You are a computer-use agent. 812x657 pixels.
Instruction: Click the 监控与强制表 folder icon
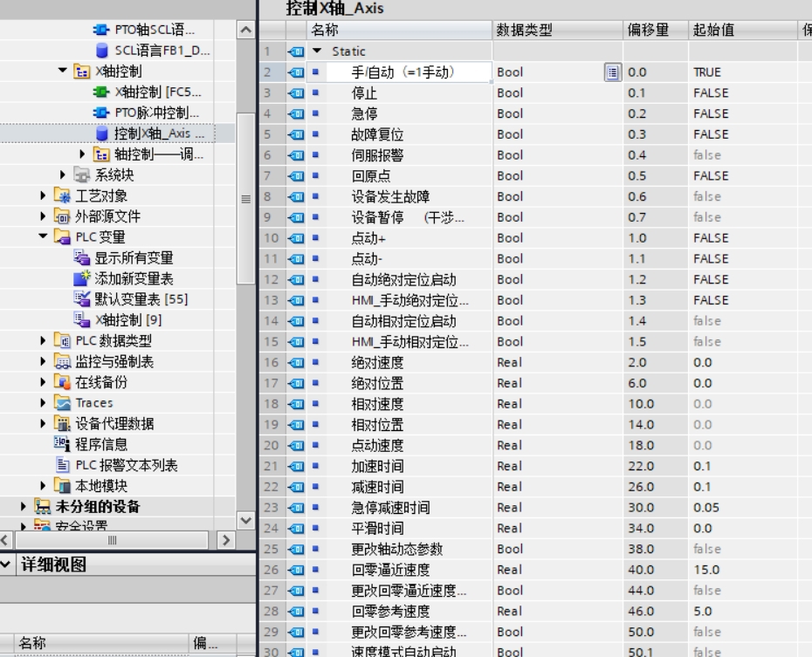(x=62, y=361)
